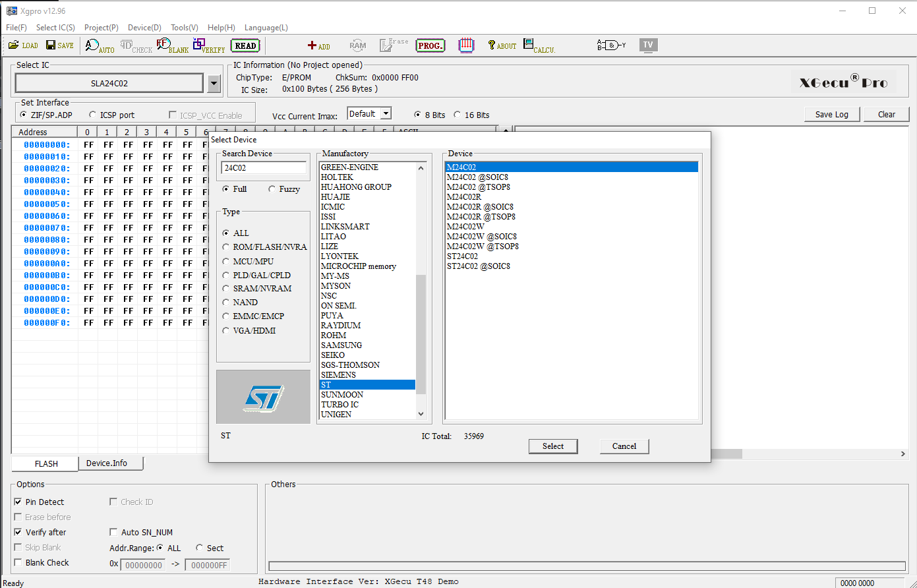Select EMMC/EMCP type filter
The image size is (917, 588).
click(x=254, y=316)
